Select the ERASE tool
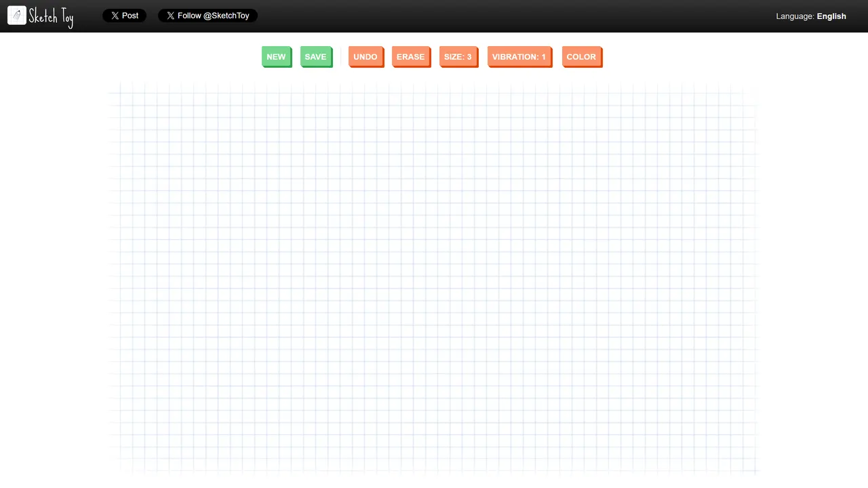The image size is (868, 488). [x=411, y=57]
